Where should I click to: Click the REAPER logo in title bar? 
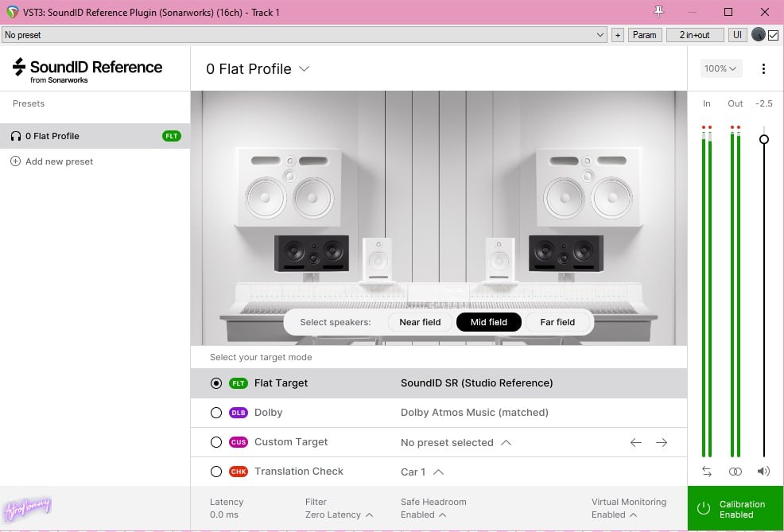(13, 12)
